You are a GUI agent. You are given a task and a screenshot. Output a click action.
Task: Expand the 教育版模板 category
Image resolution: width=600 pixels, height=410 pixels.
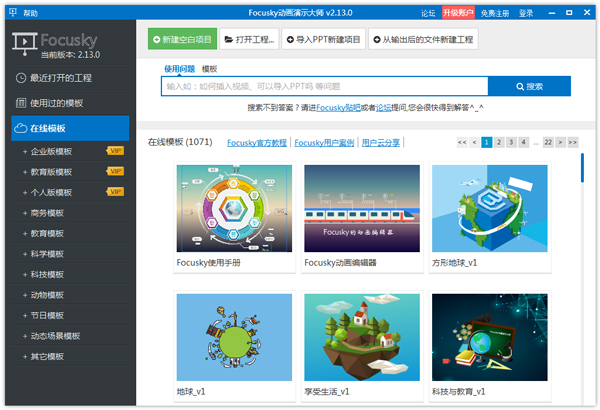point(25,172)
